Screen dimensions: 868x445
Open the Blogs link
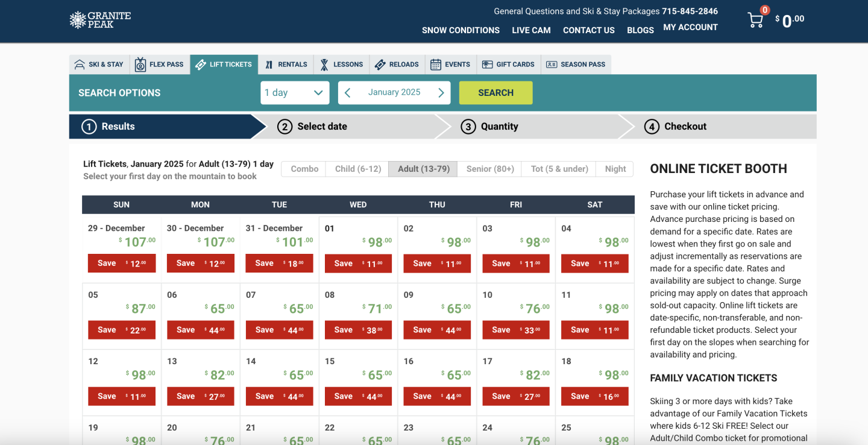click(640, 30)
